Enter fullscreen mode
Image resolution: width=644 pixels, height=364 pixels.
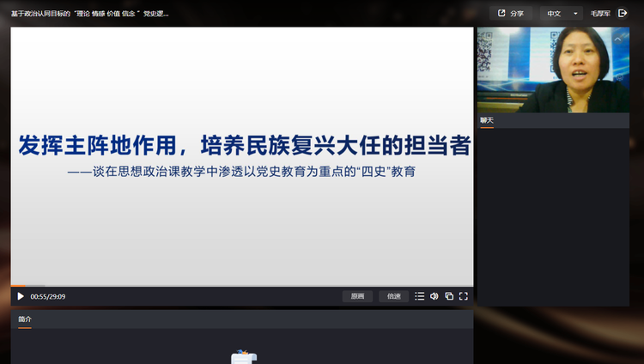[x=463, y=296]
